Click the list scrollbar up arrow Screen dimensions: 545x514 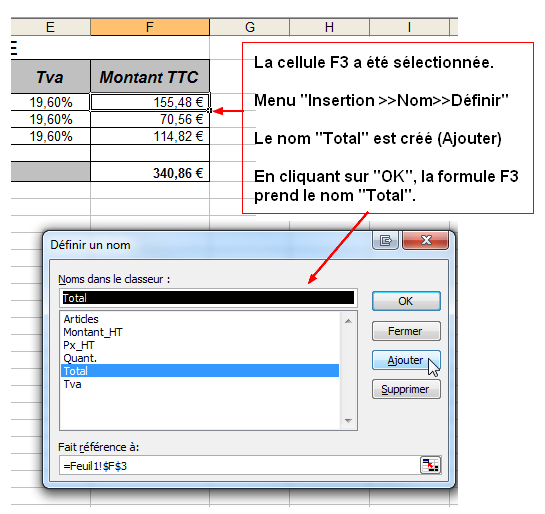[x=348, y=321]
